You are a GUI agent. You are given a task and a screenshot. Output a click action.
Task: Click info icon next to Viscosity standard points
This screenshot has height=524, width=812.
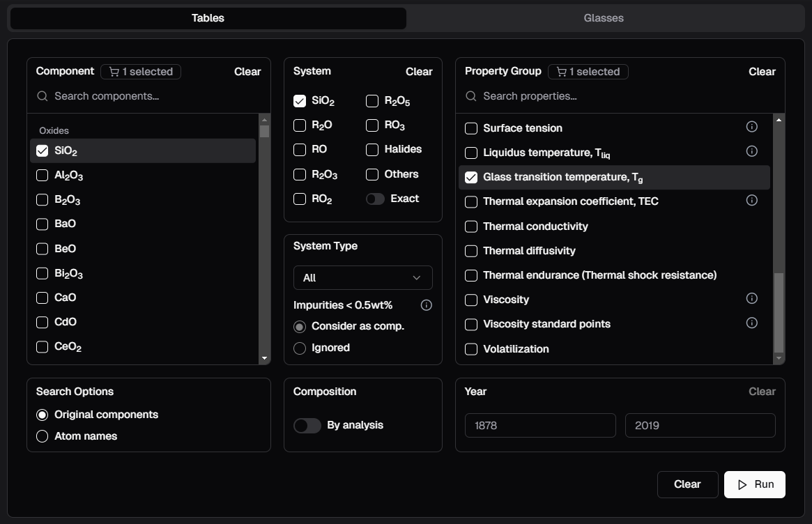pos(751,323)
